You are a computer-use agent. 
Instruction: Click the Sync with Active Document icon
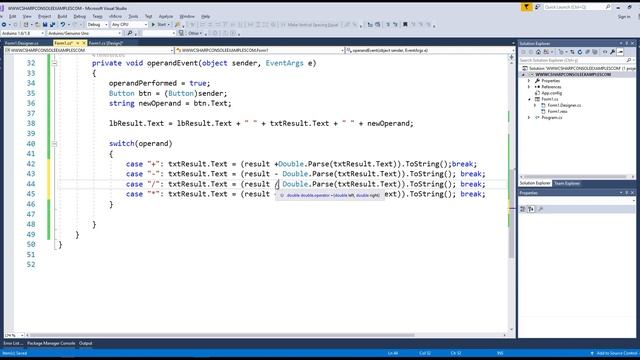click(572, 52)
